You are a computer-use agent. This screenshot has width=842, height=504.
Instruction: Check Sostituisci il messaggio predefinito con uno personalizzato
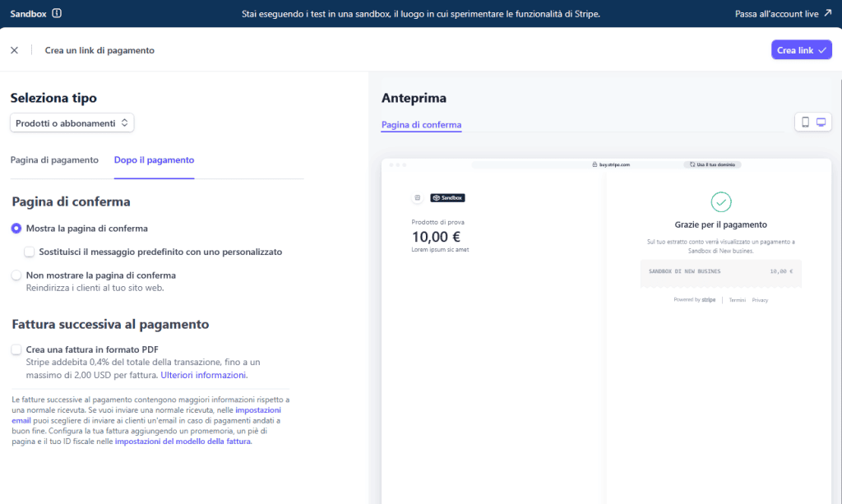(30, 252)
